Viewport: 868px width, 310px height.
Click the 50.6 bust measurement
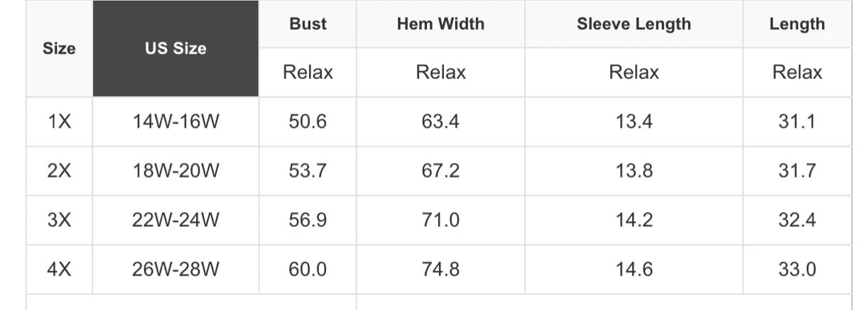(x=308, y=122)
